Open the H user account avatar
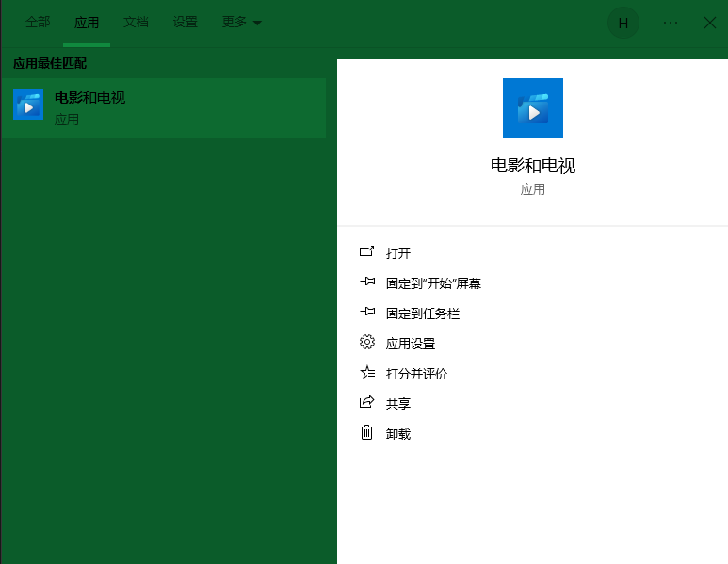The width and height of the screenshot is (728, 564). click(623, 23)
